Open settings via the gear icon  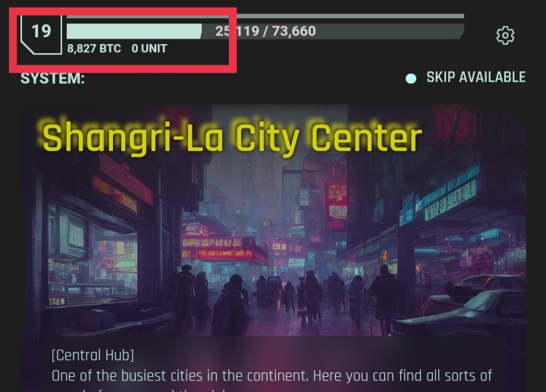tap(505, 35)
